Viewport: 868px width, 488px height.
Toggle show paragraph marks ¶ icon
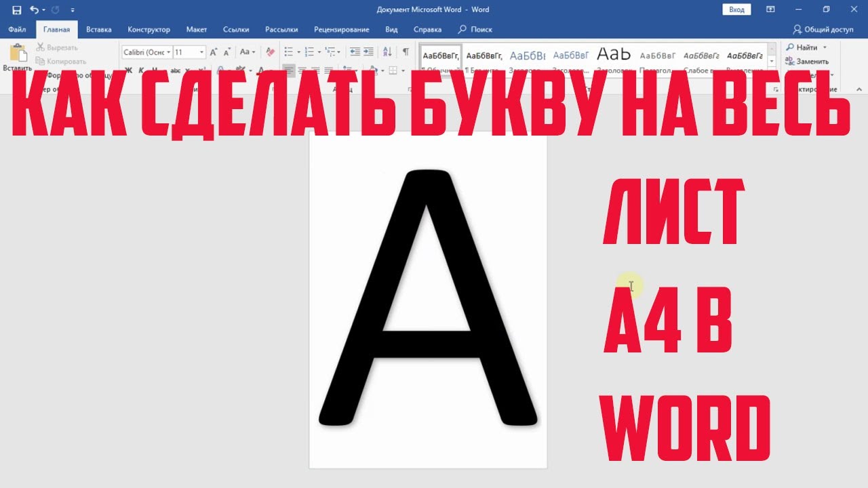coord(406,52)
